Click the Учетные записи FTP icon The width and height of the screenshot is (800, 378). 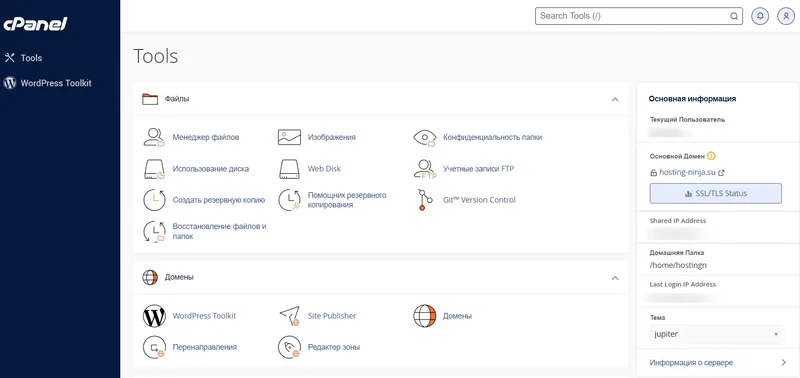point(424,169)
